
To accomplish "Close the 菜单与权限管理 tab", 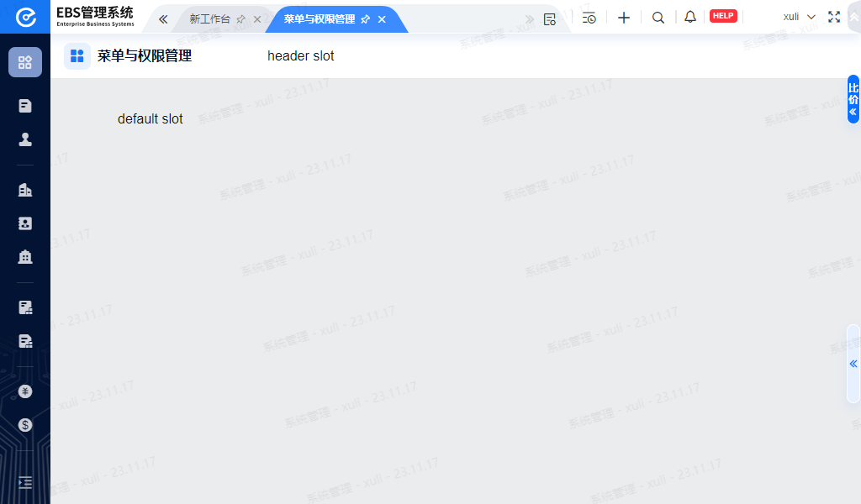I will pos(382,19).
